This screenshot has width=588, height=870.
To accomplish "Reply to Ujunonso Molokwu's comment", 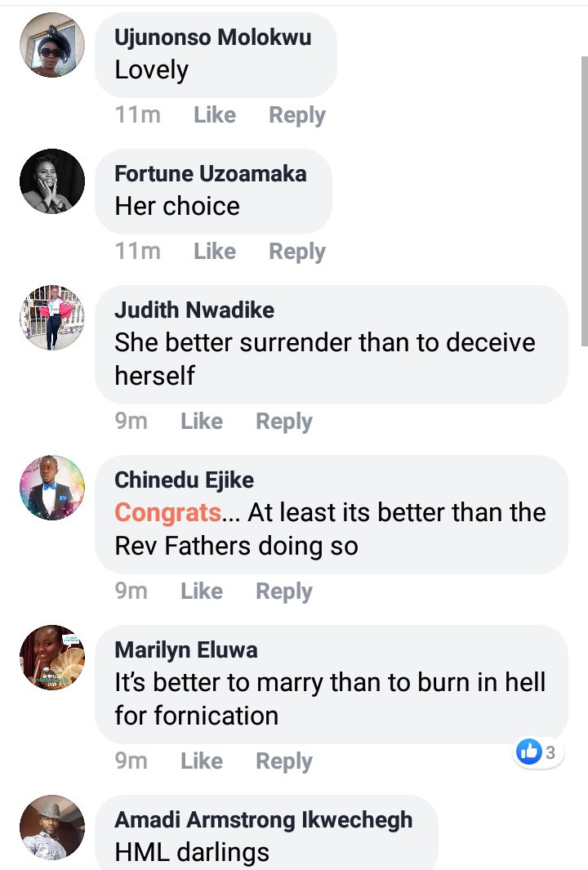I will click(x=297, y=116).
